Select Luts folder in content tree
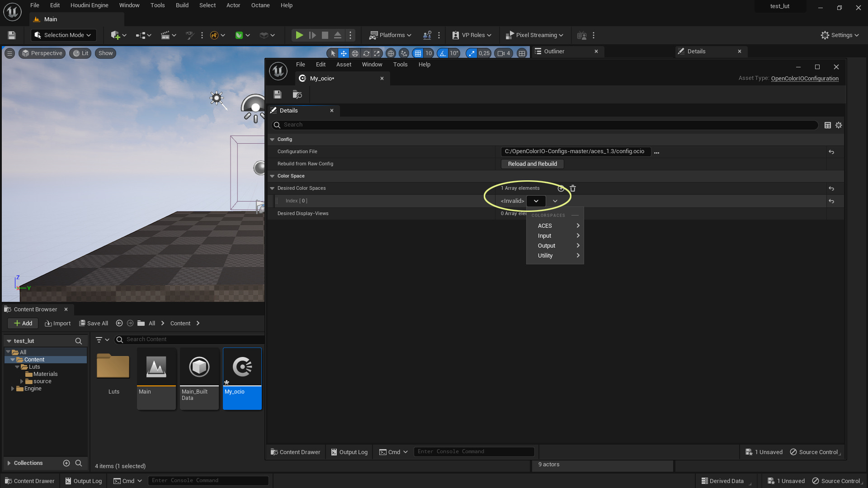The width and height of the screenshot is (868, 488). (x=34, y=367)
